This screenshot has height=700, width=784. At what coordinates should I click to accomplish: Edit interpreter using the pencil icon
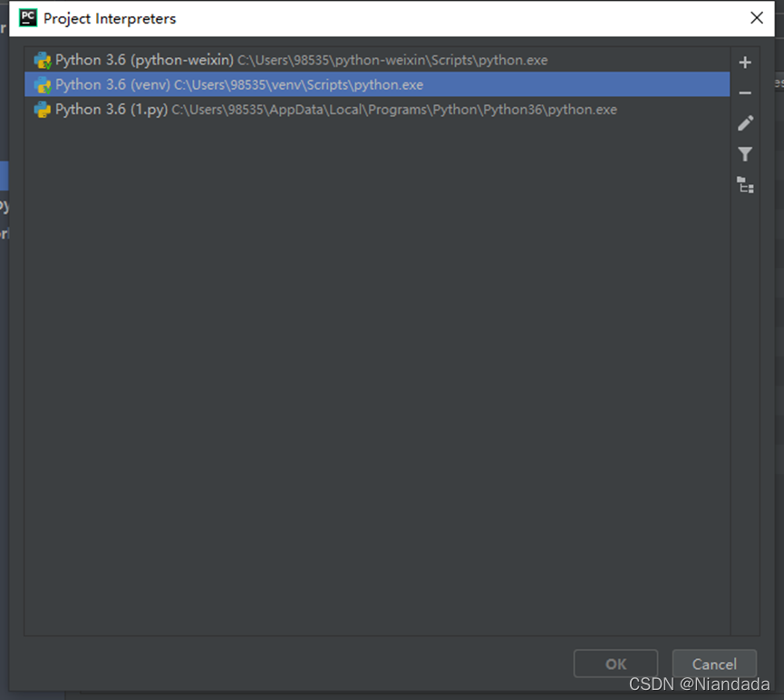[746, 123]
